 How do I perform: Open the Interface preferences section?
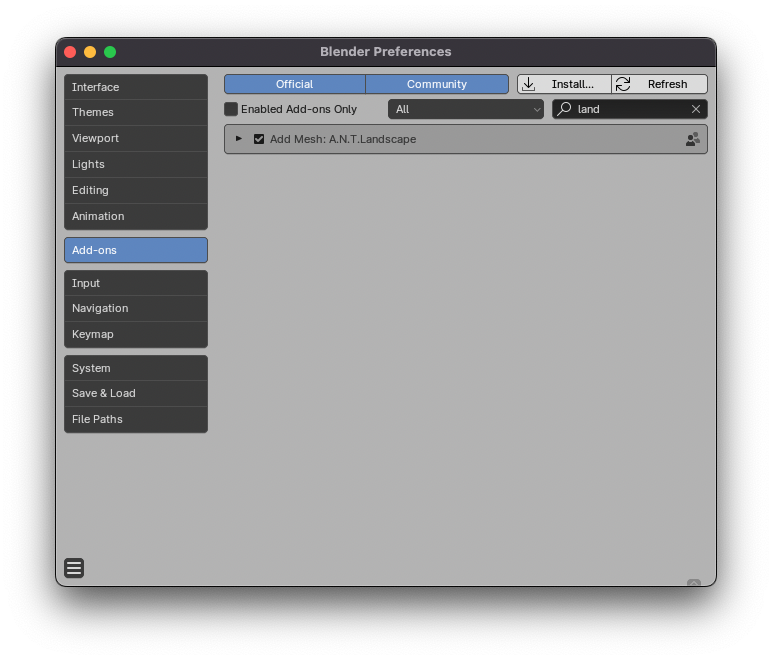pyautogui.click(x=136, y=87)
